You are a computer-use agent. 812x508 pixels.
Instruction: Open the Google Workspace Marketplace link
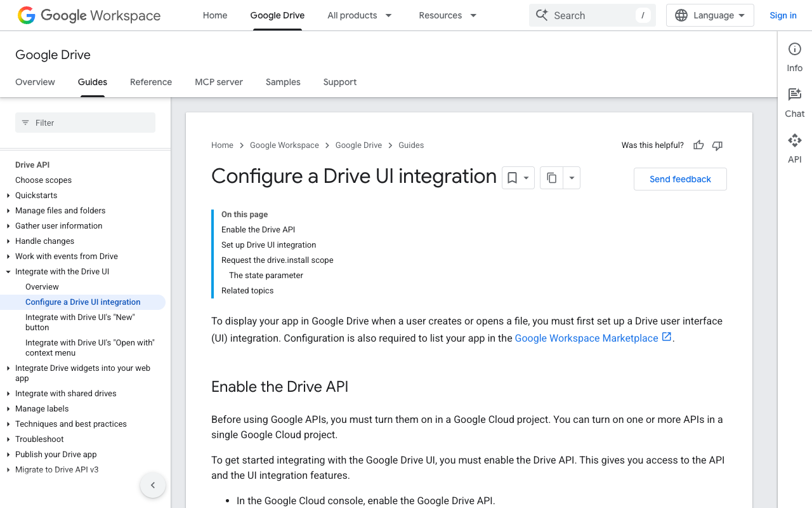click(586, 338)
